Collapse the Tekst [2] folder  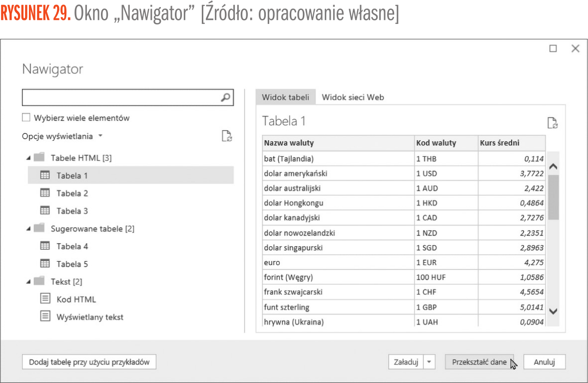[x=28, y=282]
